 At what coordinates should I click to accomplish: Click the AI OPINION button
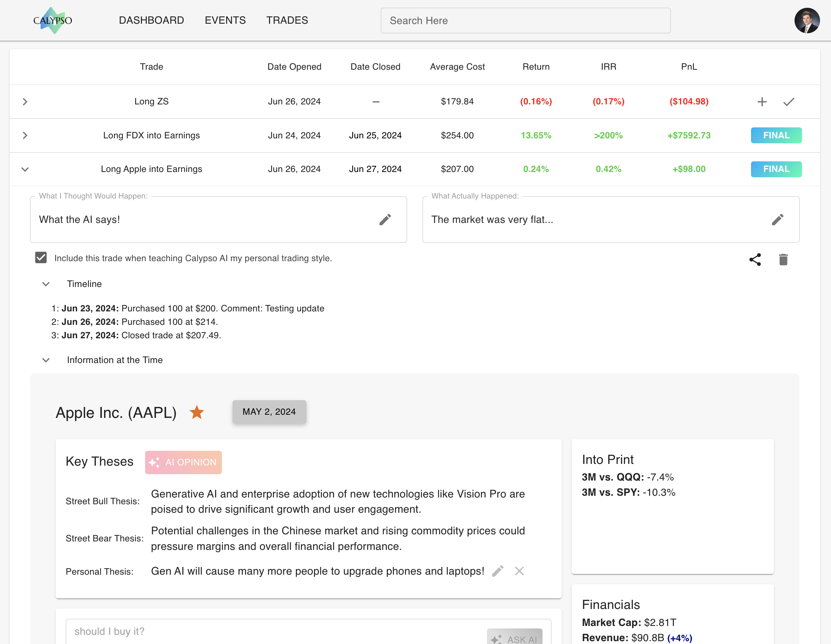pyautogui.click(x=183, y=462)
